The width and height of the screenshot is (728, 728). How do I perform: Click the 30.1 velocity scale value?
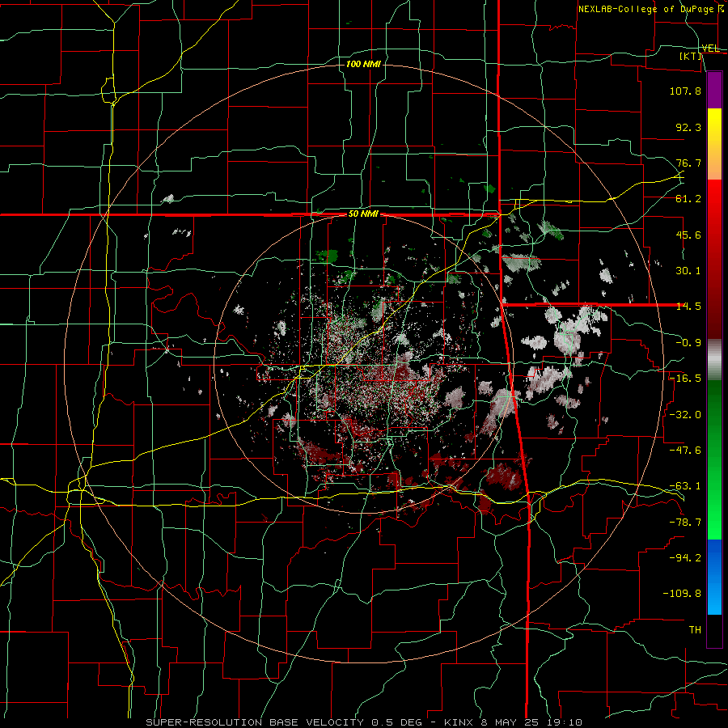click(x=688, y=271)
